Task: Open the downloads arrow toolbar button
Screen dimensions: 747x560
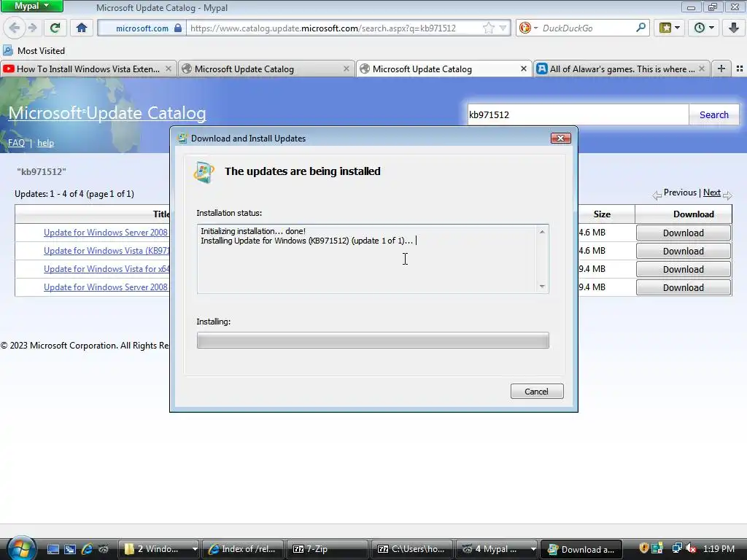Action: click(x=733, y=28)
